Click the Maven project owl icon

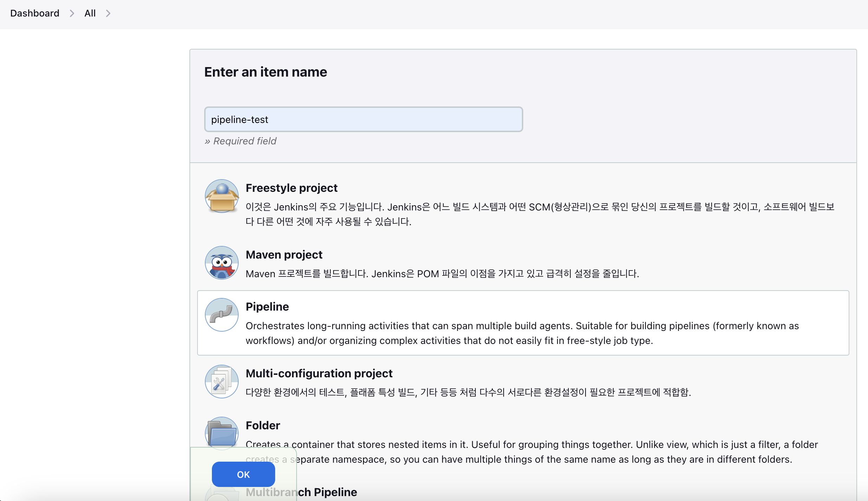221,263
